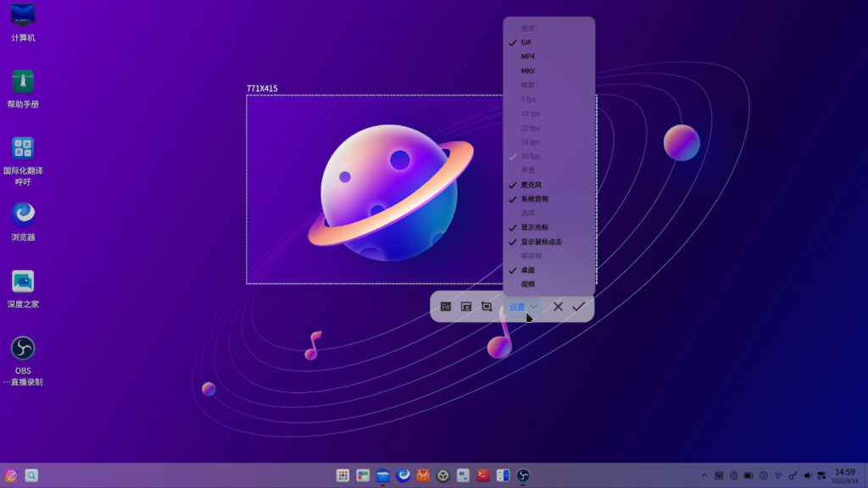868x488 pixels.
Task: Open OBS Studio from the taskbar
Action: [523, 475]
